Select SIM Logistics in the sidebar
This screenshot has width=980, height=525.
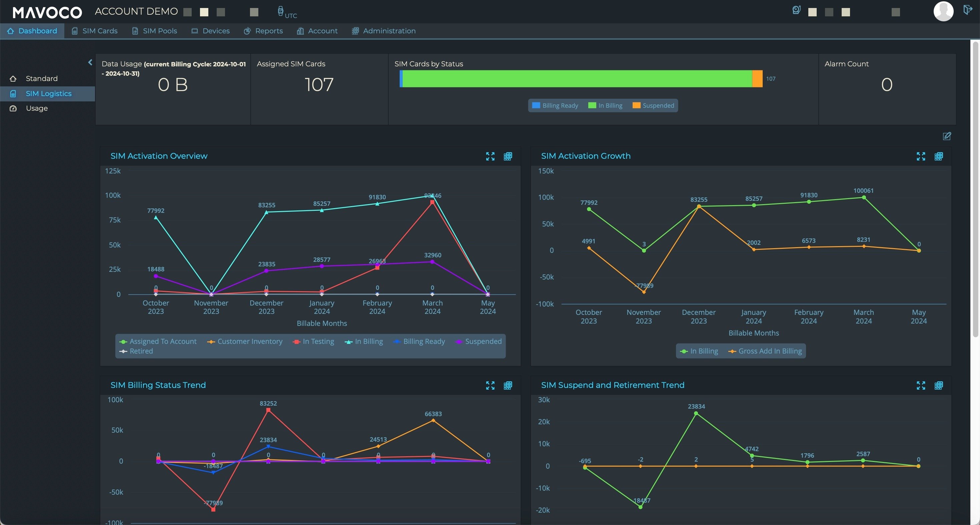click(47, 94)
